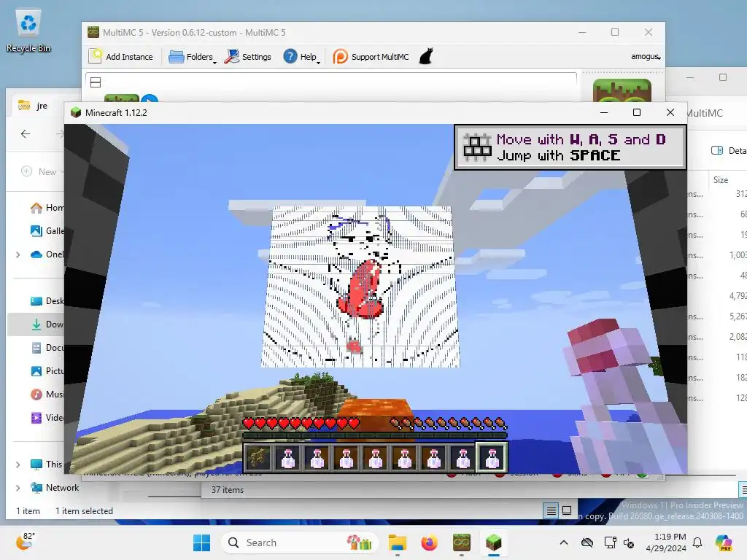Click the Size column header
747x560 pixels.
[x=720, y=180]
